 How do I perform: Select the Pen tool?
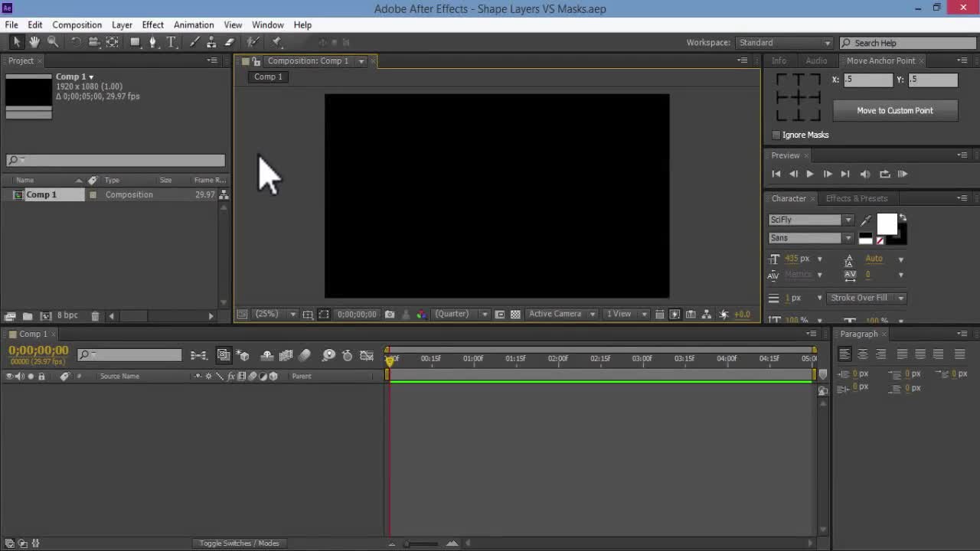153,43
